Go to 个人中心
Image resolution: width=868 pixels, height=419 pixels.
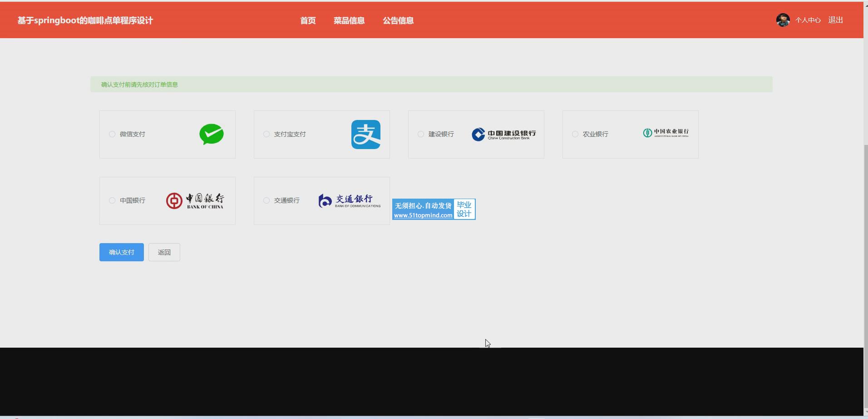pyautogui.click(x=808, y=20)
